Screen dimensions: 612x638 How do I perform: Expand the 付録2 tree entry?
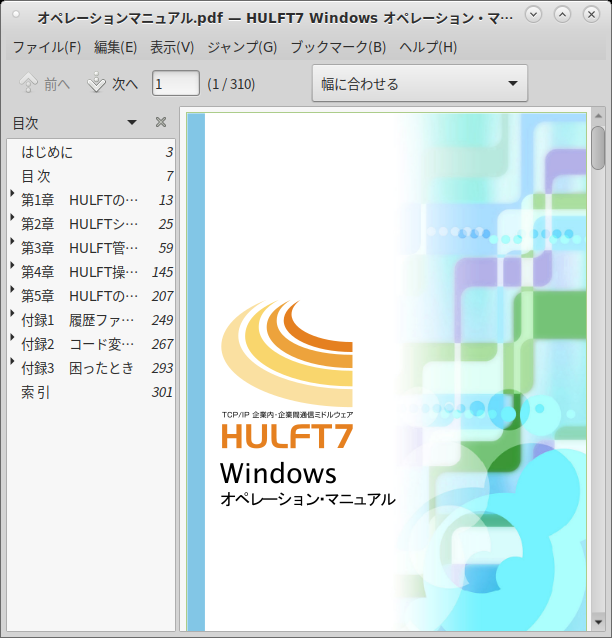tap(13, 338)
